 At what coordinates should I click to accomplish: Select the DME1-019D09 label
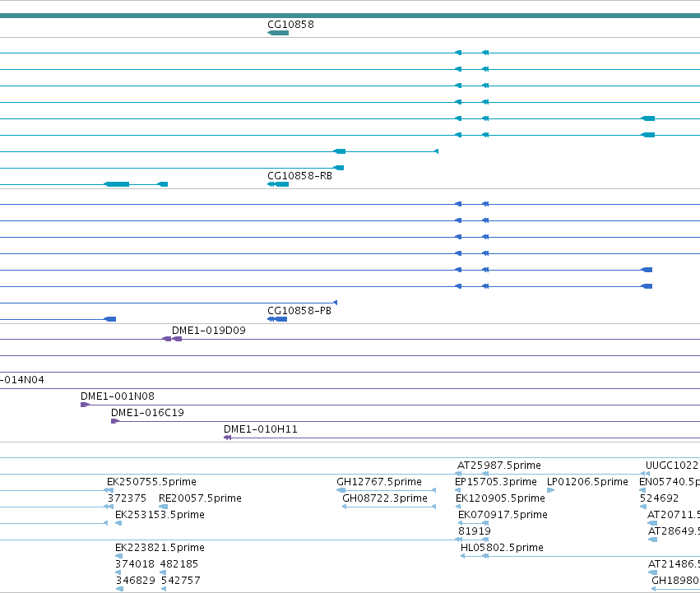coord(208,331)
